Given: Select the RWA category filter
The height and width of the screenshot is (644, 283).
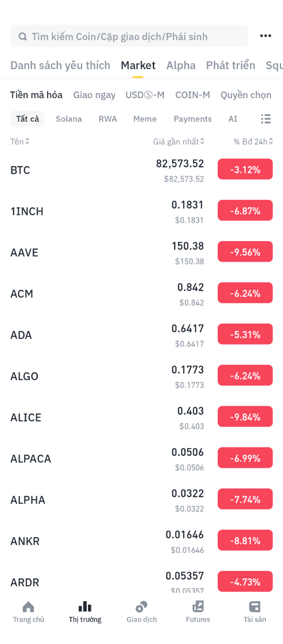Looking at the screenshot, I should 108,119.
